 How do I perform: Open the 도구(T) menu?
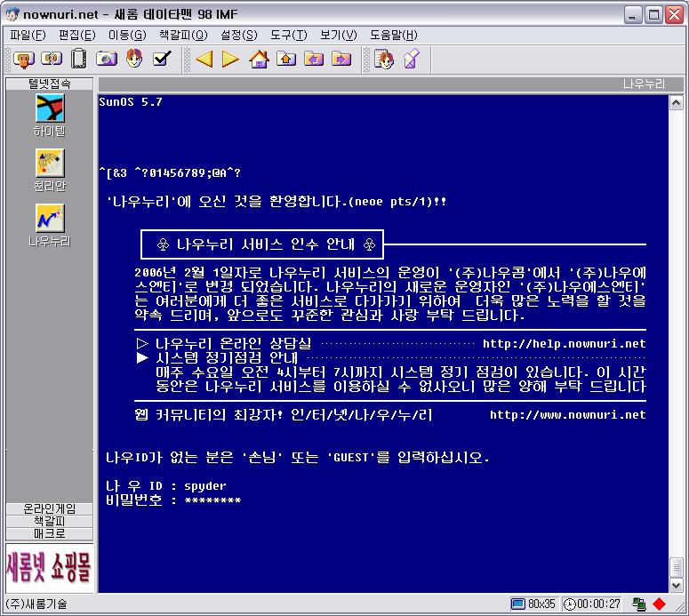pyautogui.click(x=289, y=36)
